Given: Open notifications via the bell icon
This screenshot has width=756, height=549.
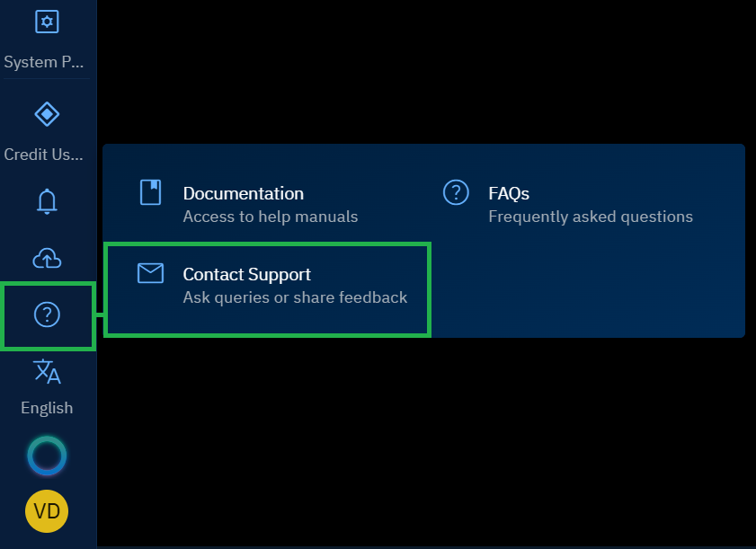Looking at the screenshot, I should pos(47,201).
